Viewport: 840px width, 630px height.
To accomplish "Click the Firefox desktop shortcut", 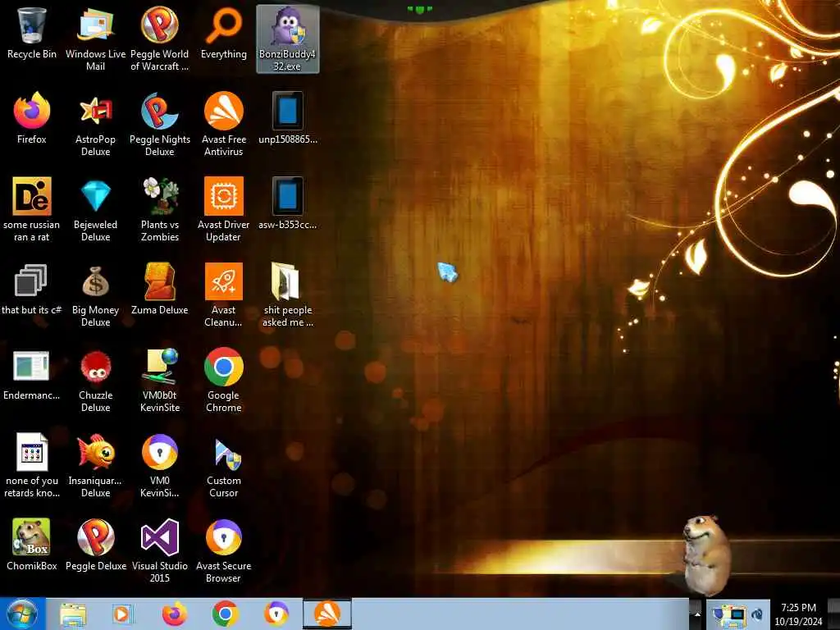I will [32, 118].
